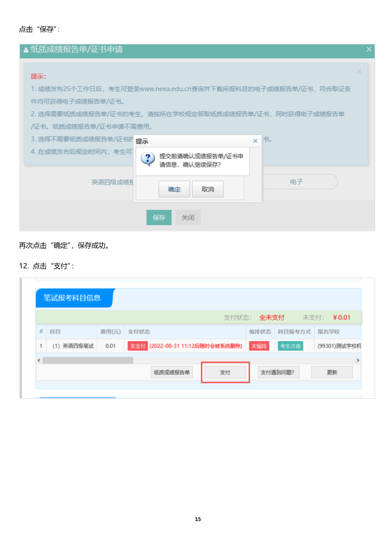392x555 pixels.
Task: Close the 纸质成绩报告单/证书申请 window
Action: (369, 49)
